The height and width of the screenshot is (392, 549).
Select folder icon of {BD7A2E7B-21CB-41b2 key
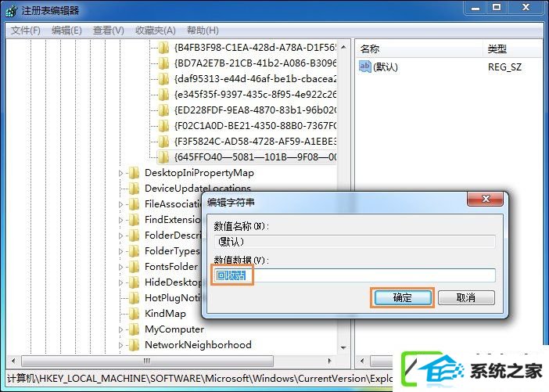tap(163, 63)
